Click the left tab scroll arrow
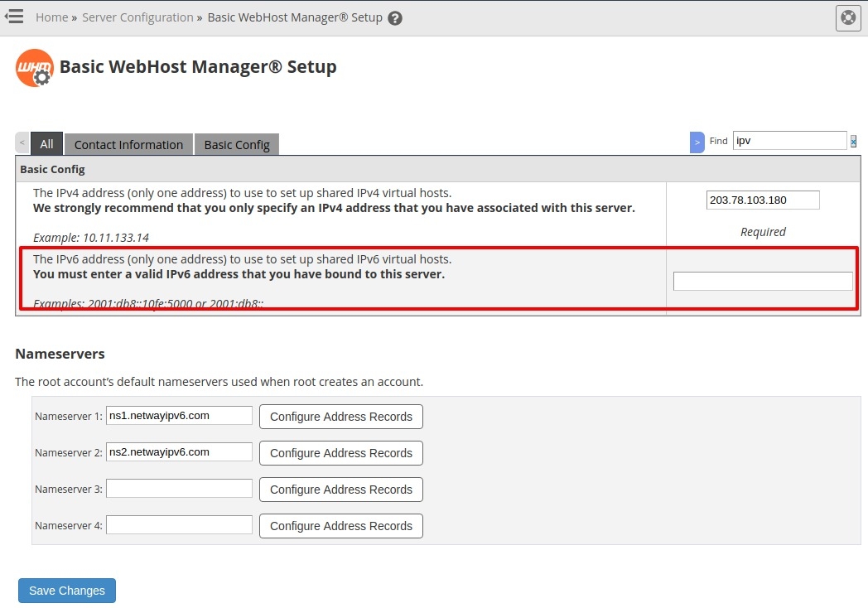This screenshot has height=608, width=868. [x=22, y=143]
